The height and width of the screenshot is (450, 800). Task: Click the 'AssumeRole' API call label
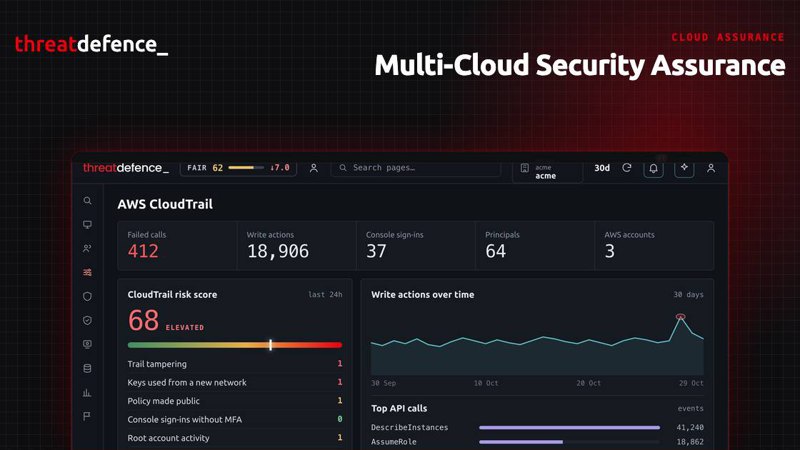pos(393,442)
